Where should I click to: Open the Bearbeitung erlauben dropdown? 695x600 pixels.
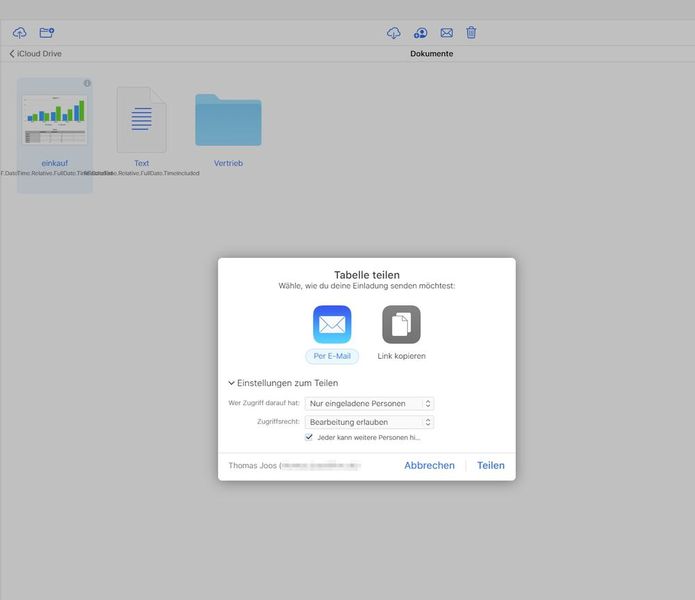[x=369, y=422]
